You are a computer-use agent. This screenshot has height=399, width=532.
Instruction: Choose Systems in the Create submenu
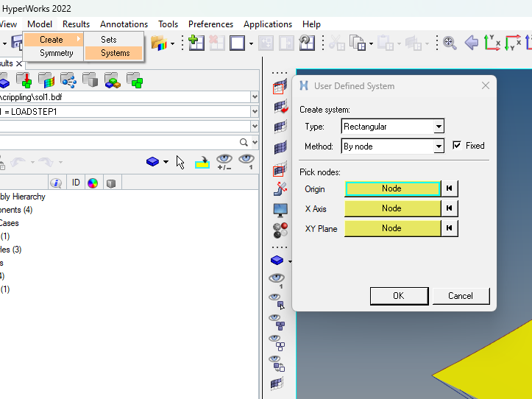click(x=113, y=53)
